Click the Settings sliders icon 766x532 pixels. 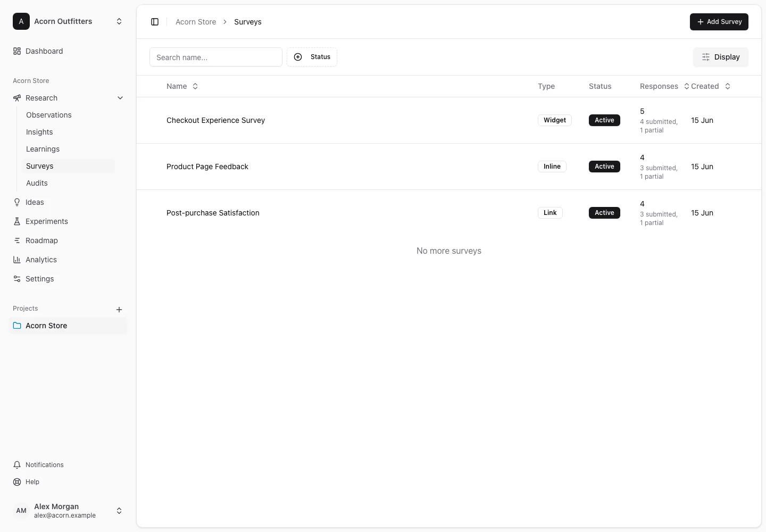(x=17, y=279)
